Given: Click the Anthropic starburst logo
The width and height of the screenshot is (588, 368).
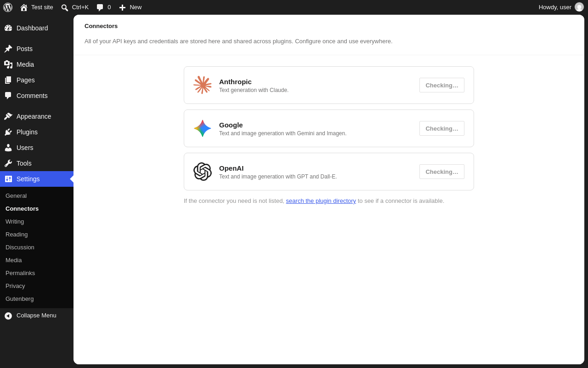Looking at the screenshot, I should point(203,85).
